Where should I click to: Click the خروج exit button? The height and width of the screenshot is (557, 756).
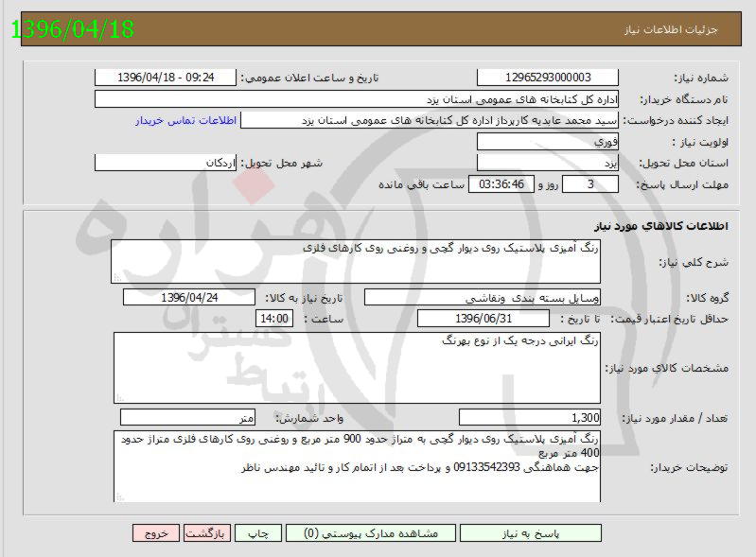point(156,533)
